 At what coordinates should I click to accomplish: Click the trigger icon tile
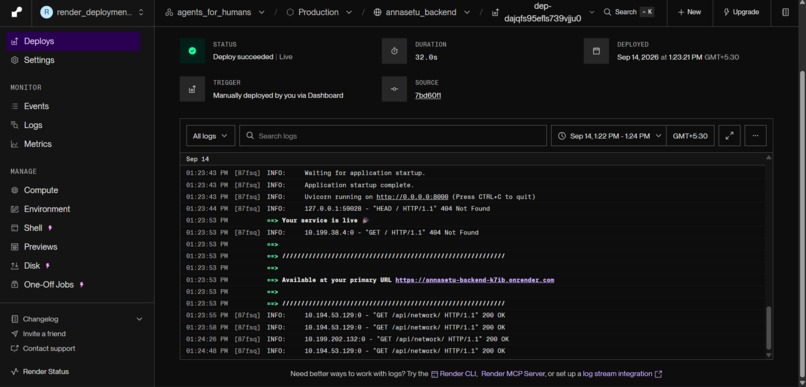pos(192,89)
